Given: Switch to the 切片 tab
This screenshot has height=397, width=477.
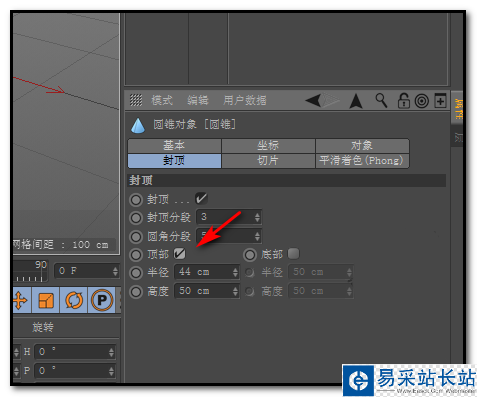Looking at the screenshot, I should [268, 161].
